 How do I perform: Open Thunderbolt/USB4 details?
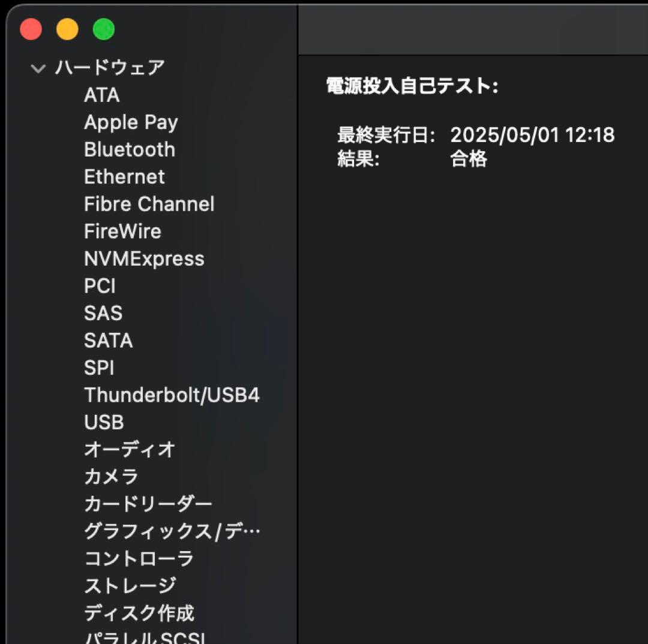pos(173,395)
